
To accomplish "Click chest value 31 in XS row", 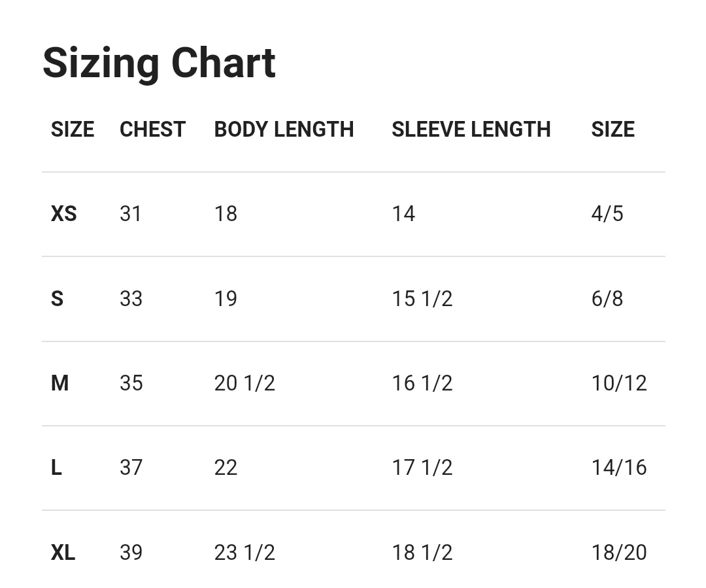I will click(x=131, y=214).
